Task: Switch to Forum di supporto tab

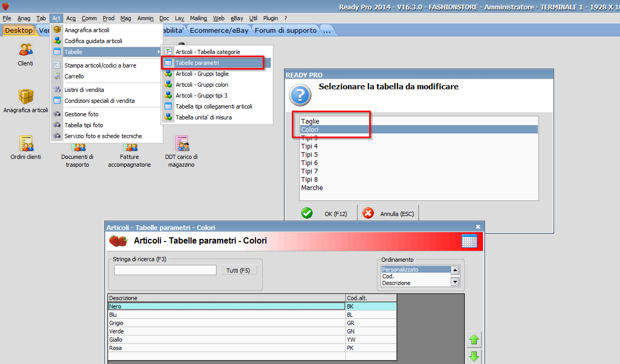Action: [286, 31]
